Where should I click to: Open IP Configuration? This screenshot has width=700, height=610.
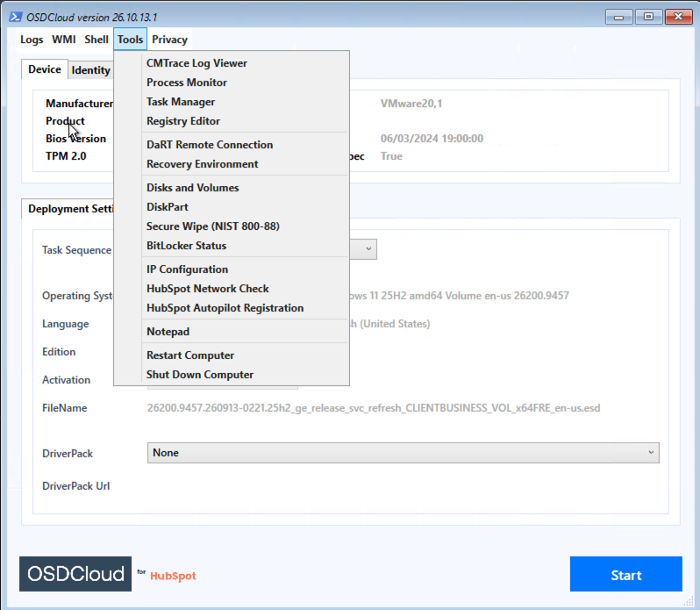245,269
